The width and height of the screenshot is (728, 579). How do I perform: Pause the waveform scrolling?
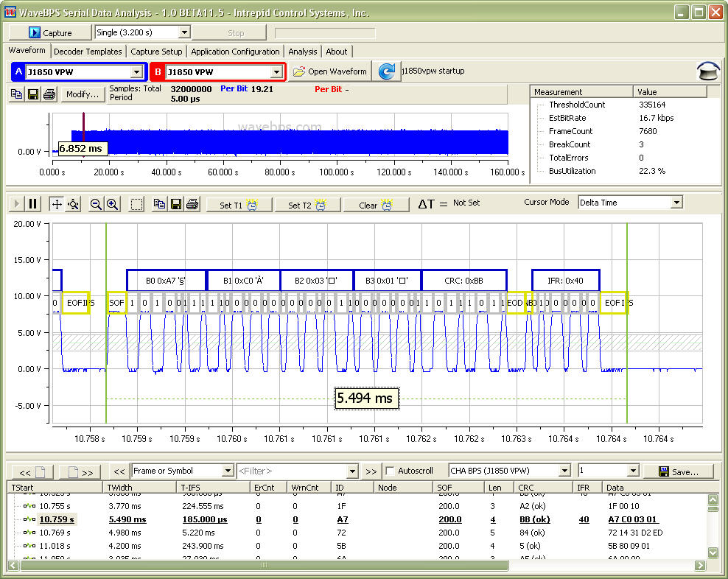click(x=32, y=204)
